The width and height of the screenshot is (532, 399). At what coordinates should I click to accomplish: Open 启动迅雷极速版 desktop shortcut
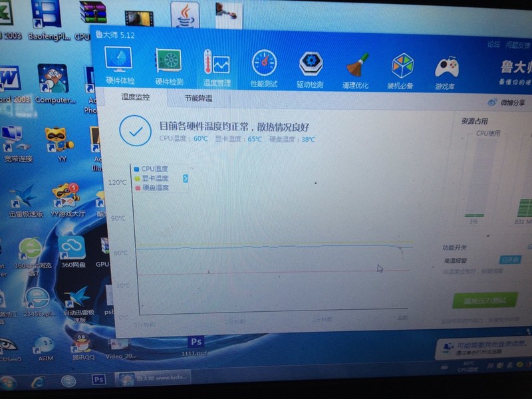[78, 305]
